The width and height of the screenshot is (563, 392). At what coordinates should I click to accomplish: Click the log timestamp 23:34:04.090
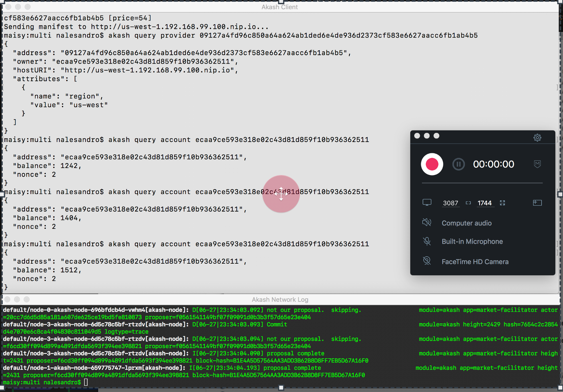coord(240,354)
